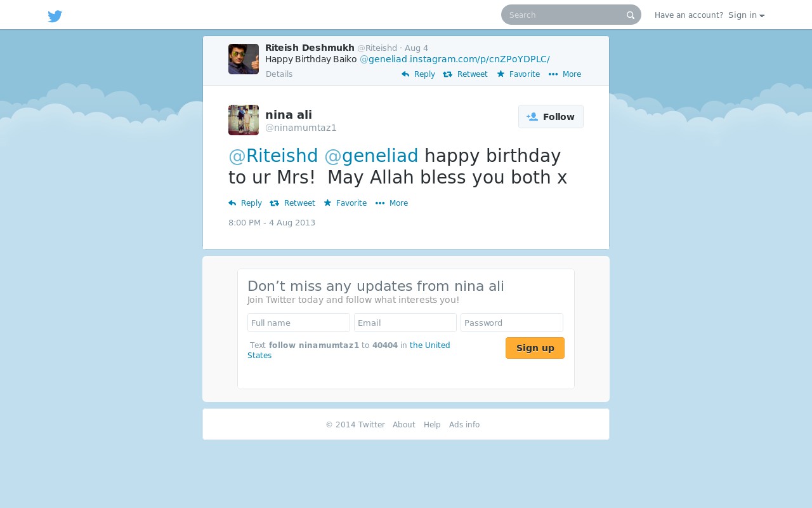Favorite Riteish Deshmukh's tweet
812x508 pixels.
[x=518, y=74]
